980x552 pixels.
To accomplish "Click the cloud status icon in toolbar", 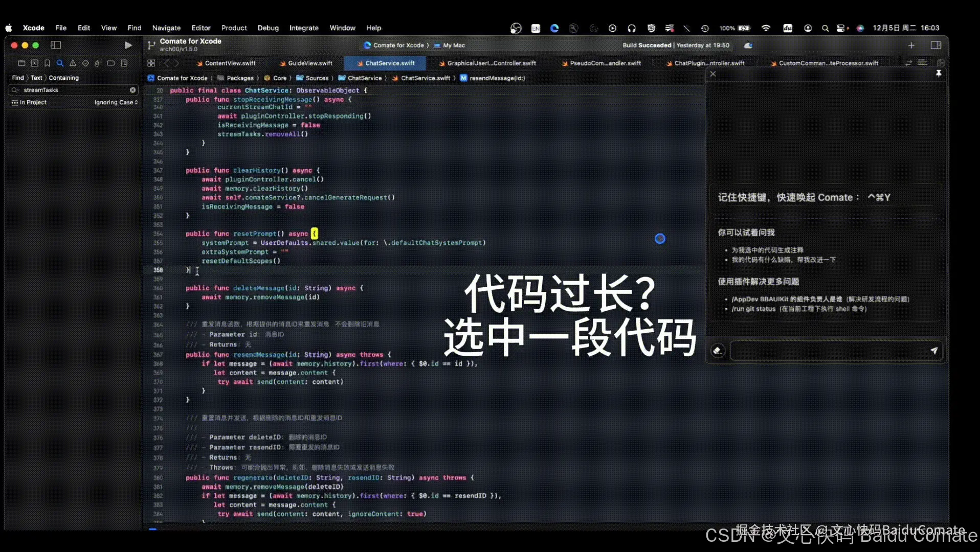I will coord(748,45).
